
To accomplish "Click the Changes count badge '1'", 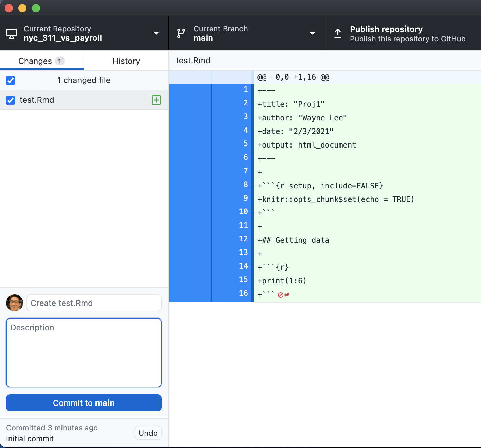I will coord(60,61).
